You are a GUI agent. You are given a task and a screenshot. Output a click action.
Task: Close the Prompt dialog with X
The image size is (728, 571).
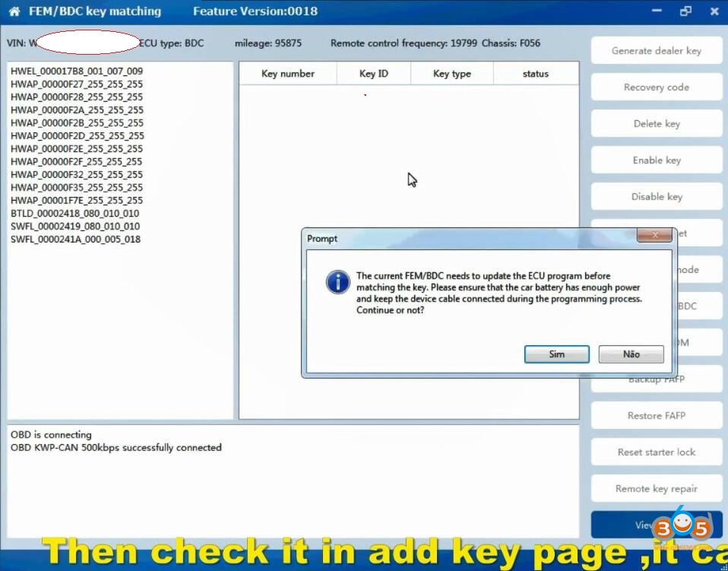654,235
